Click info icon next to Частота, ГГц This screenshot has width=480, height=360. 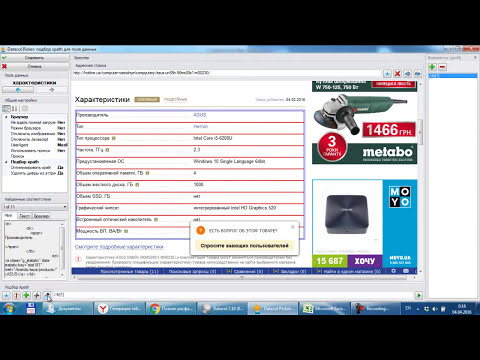(x=107, y=150)
